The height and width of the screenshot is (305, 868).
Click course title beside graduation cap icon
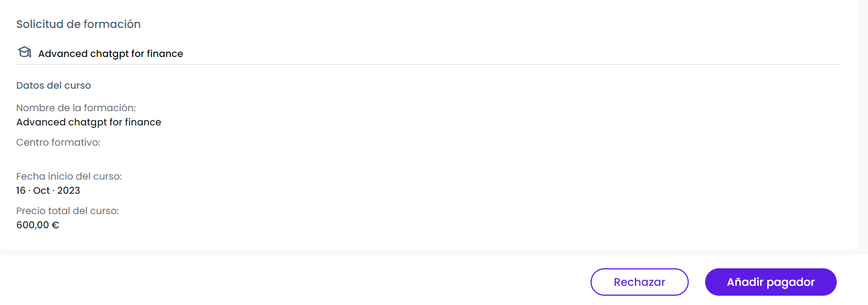(x=111, y=54)
